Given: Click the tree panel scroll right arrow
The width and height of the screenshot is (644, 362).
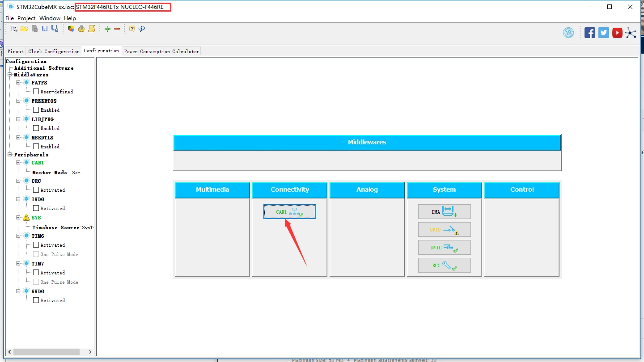Looking at the screenshot, I should (x=90, y=352).
